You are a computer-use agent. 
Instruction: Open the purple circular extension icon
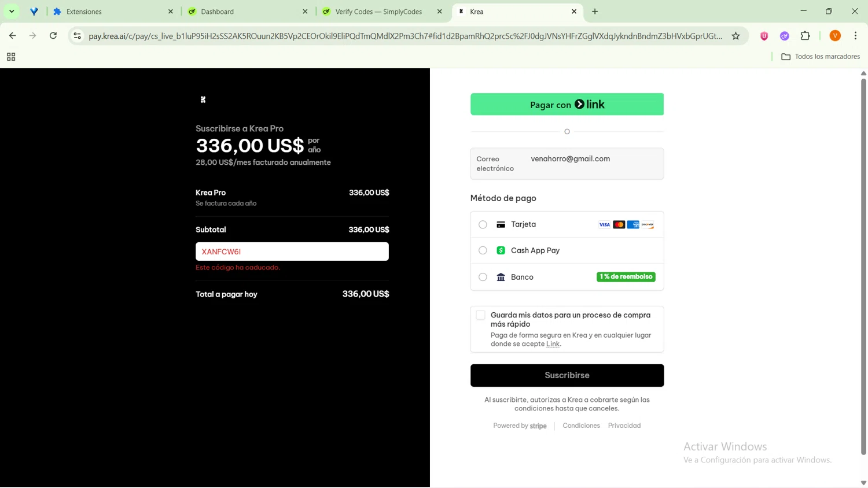785,36
